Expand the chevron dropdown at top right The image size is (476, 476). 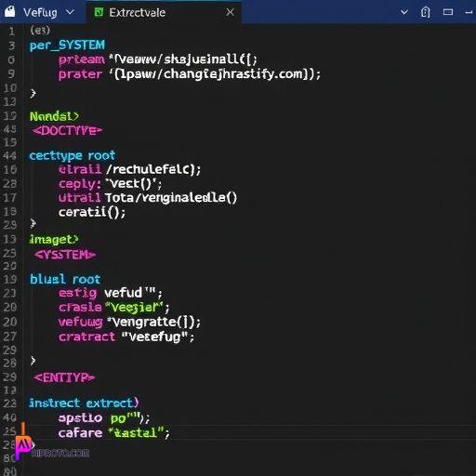(404, 12)
